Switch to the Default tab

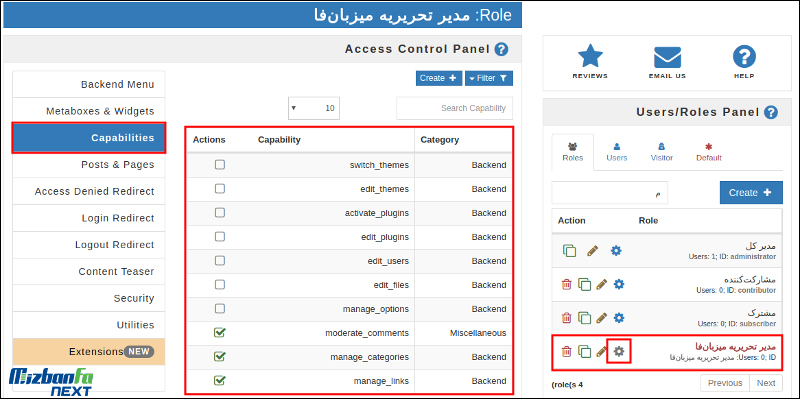[x=709, y=152]
